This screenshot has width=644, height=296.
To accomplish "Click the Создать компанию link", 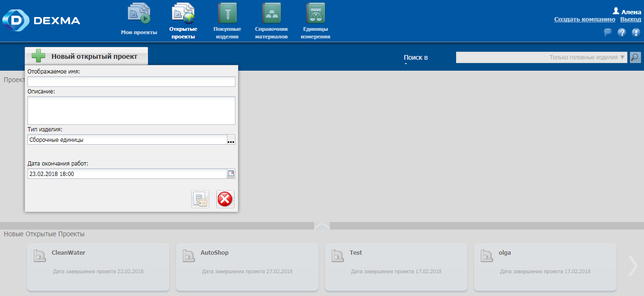I will click(585, 19).
